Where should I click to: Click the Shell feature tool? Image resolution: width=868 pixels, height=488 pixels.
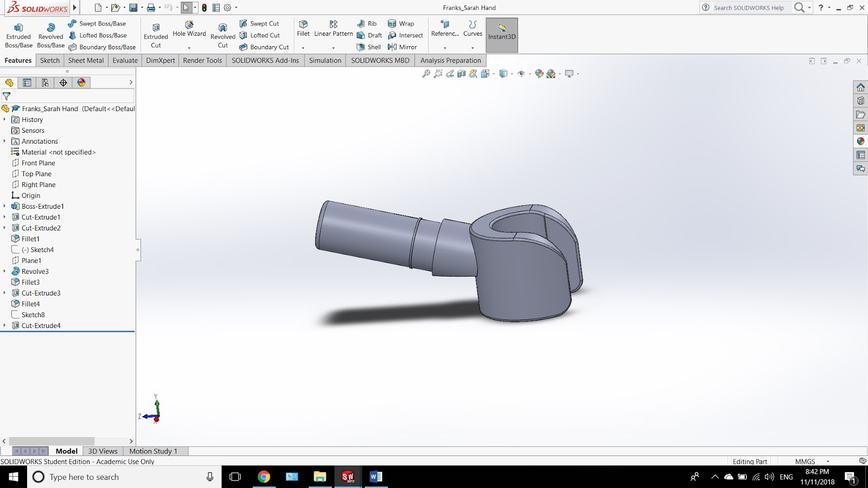[369, 47]
